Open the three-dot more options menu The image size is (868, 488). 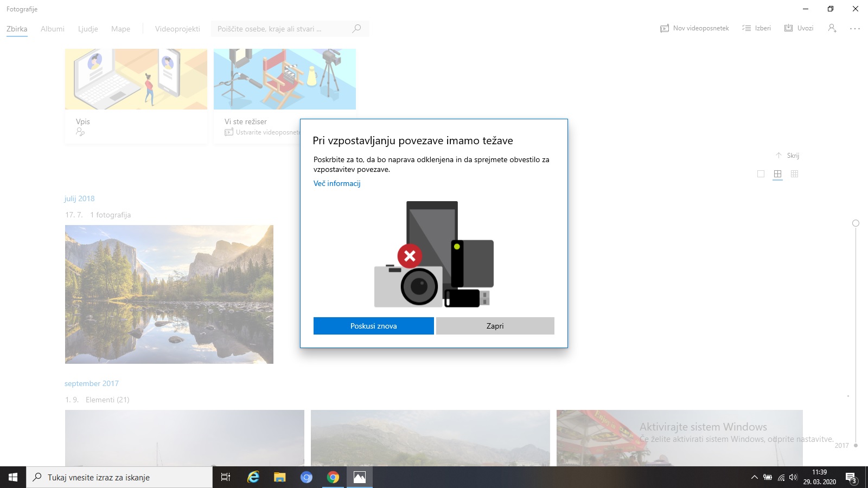855,29
